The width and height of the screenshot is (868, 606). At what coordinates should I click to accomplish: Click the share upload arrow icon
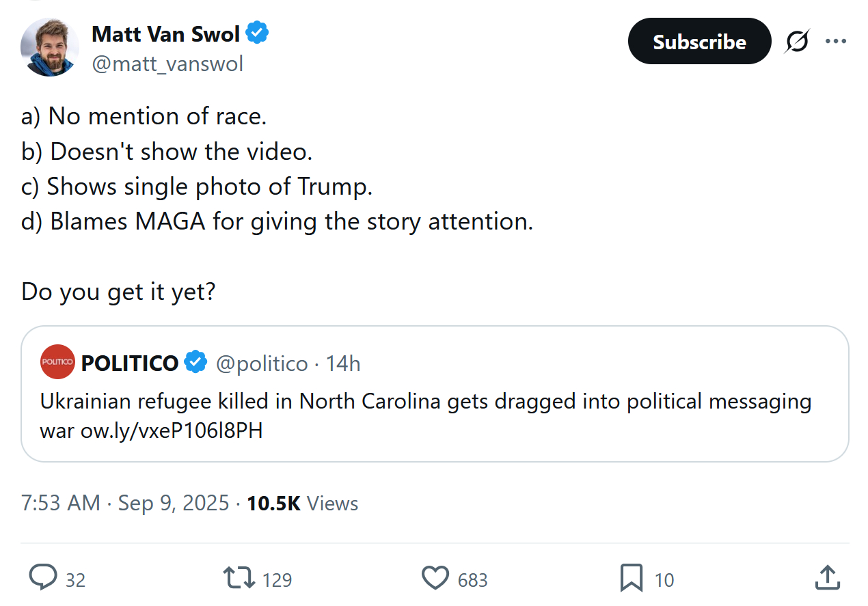tap(827, 578)
